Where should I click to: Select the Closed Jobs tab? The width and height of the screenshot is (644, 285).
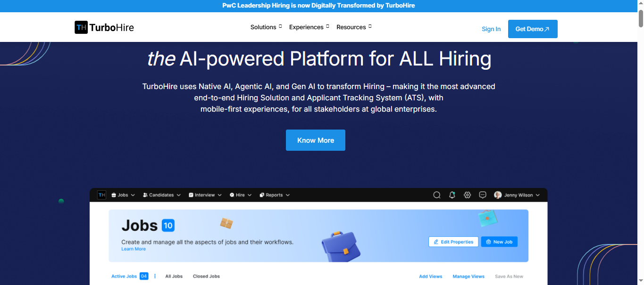point(206,276)
